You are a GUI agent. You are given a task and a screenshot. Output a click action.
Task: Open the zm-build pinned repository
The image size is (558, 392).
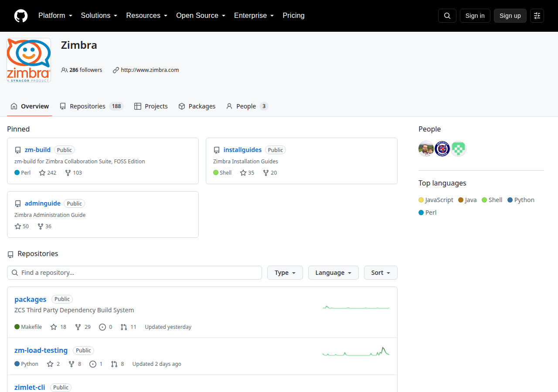37,150
